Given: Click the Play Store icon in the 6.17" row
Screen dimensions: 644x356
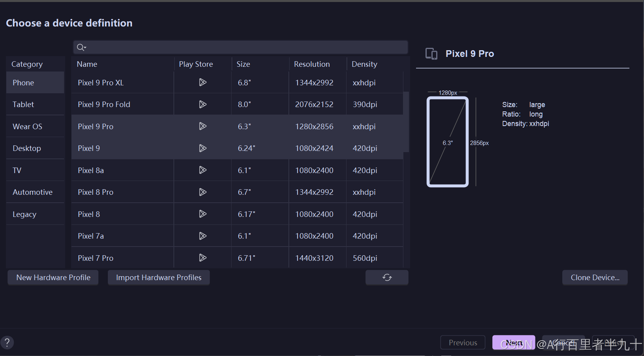Looking at the screenshot, I should [x=203, y=214].
